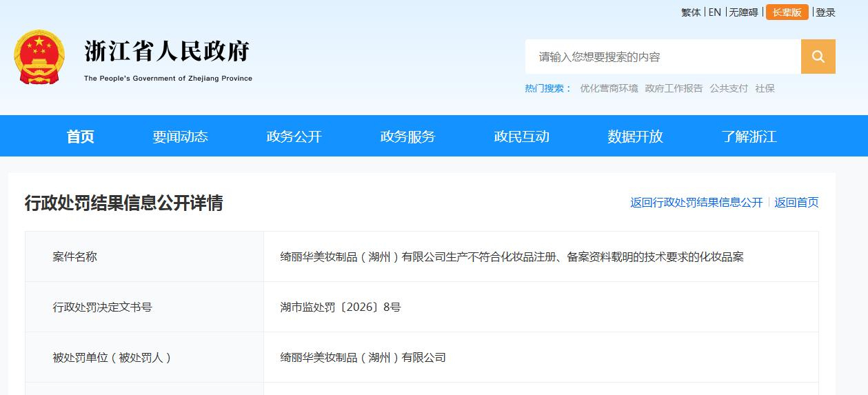The height and width of the screenshot is (395, 868).
Task: Switch to English via EN link
Action: (715, 12)
